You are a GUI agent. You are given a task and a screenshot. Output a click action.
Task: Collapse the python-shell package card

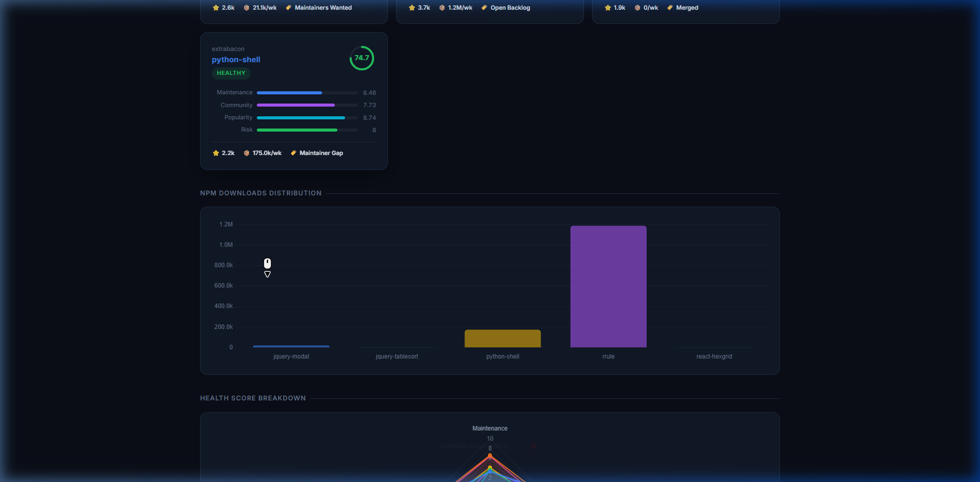click(x=293, y=100)
